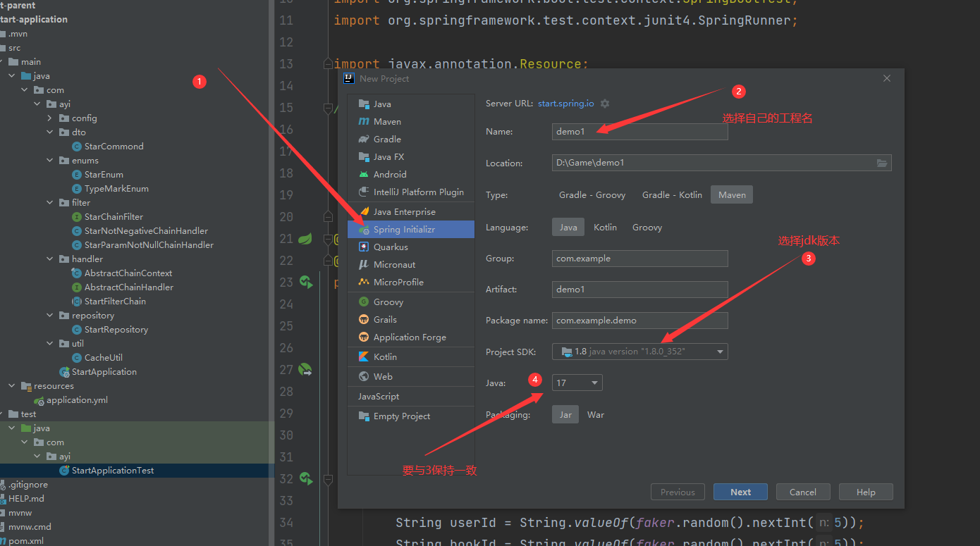Choose War packaging
Image resolution: width=980 pixels, height=546 pixels.
coord(596,414)
